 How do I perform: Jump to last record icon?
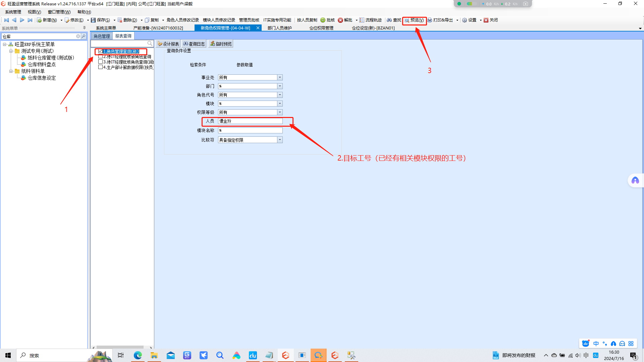(30, 20)
